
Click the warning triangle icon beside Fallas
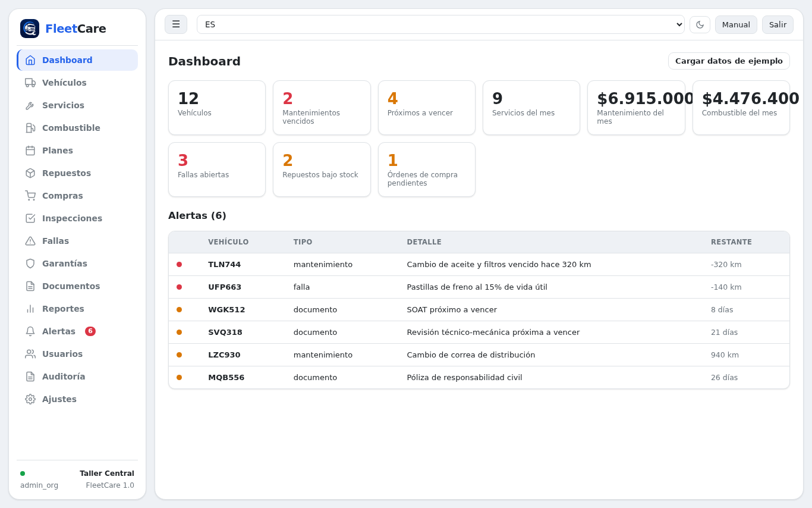coord(30,241)
